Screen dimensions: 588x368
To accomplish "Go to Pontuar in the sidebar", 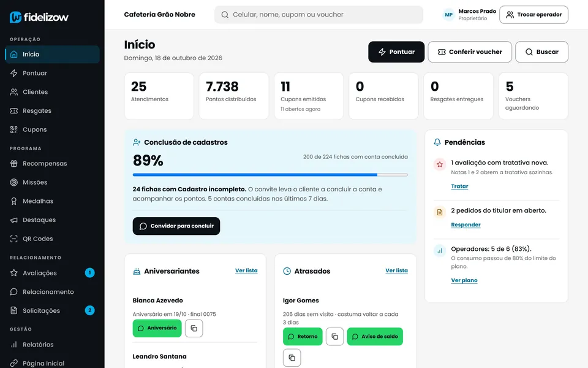I will pos(52,73).
